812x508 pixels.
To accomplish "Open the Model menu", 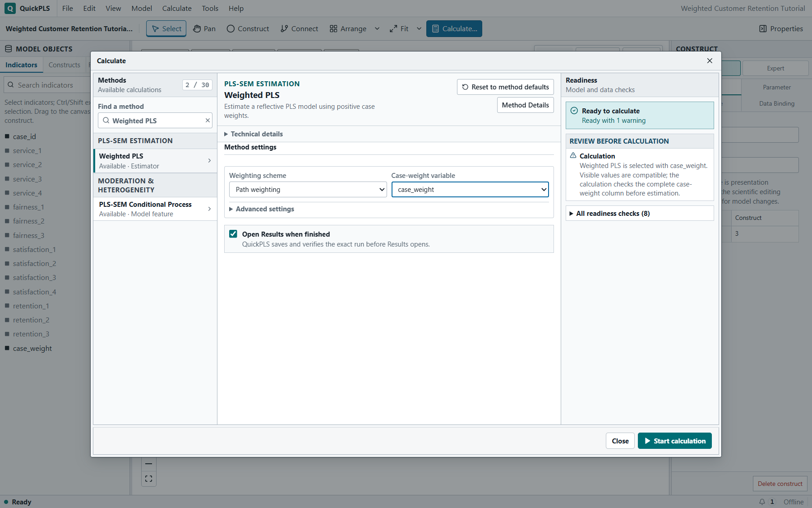I will pos(142,8).
